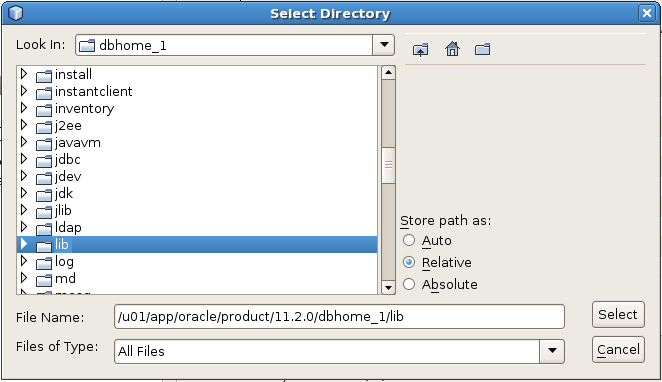Select the install directory name
The width and height of the screenshot is (662, 382).
pyautogui.click(x=73, y=74)
